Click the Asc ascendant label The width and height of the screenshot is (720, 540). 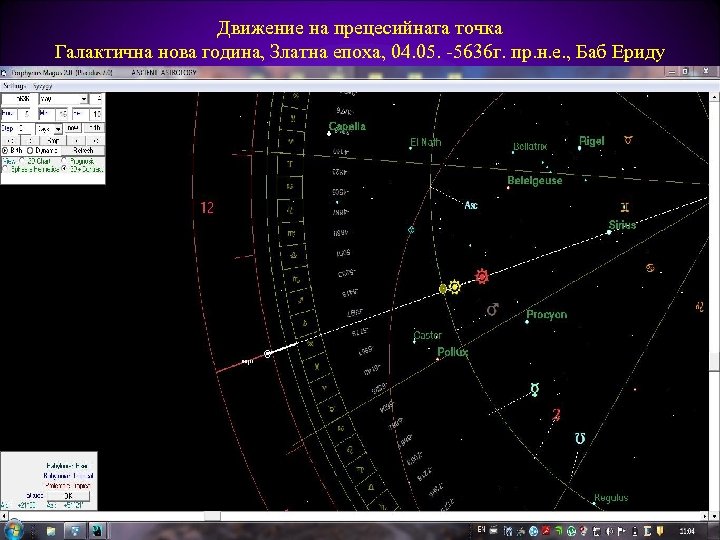(x=471, y=205)
